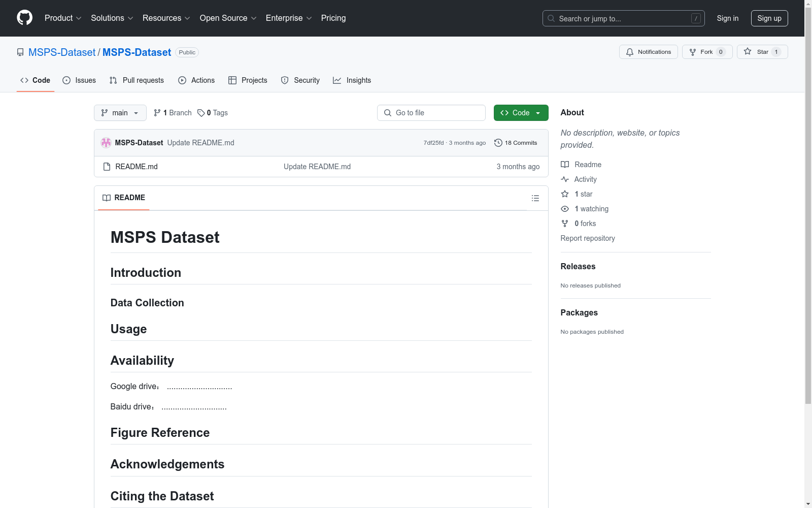
Task: Click the Google drive line
Action: pyautogui.click(x=171, y=387)
